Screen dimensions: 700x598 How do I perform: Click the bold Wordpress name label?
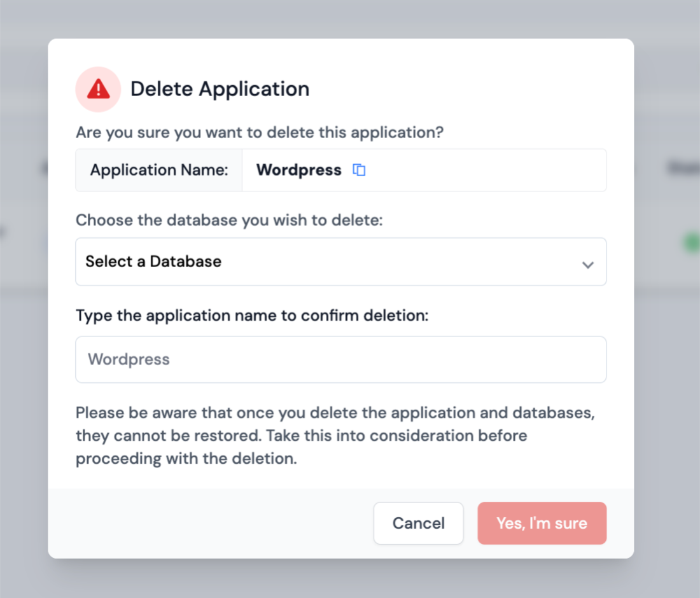pos(298,170)
